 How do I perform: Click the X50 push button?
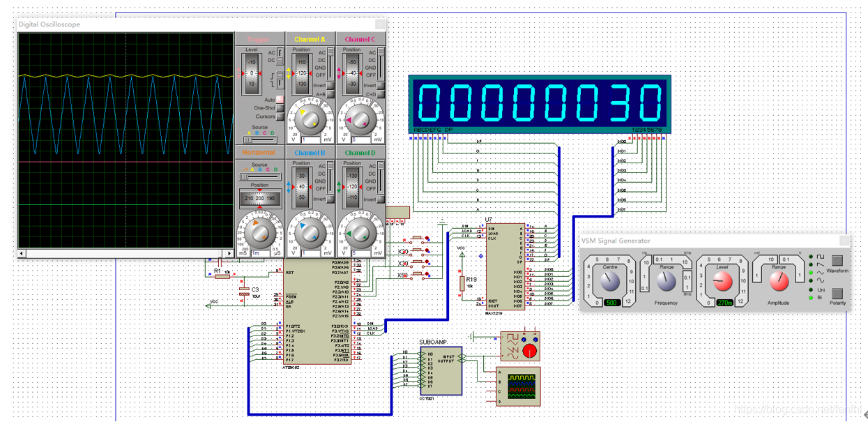pyautogui.click(x=418, y=274)
